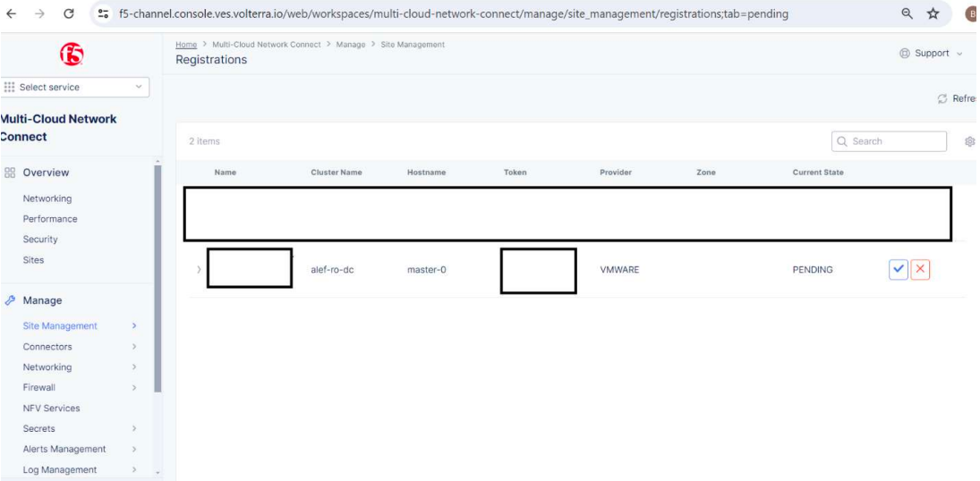Expand the Connectors submenu arrow
The image size is (980, 481).
[x=134, y=347]
